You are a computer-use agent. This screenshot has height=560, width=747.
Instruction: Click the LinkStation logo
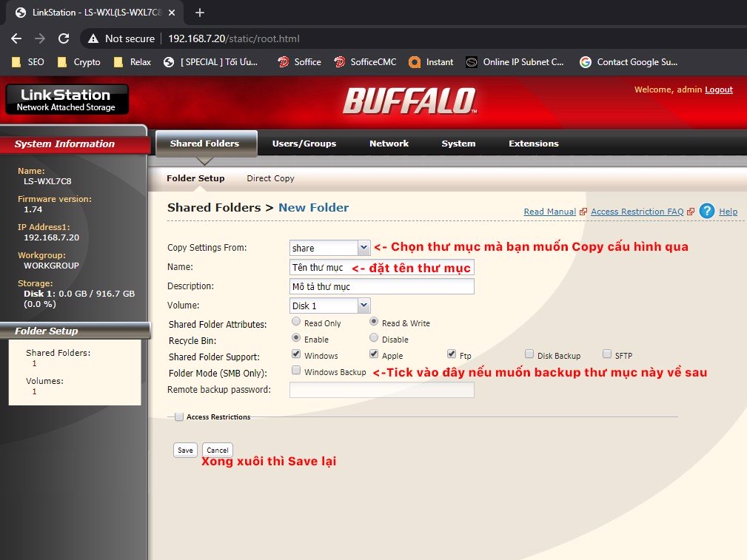pyautogui.click(x=67, y=100)
